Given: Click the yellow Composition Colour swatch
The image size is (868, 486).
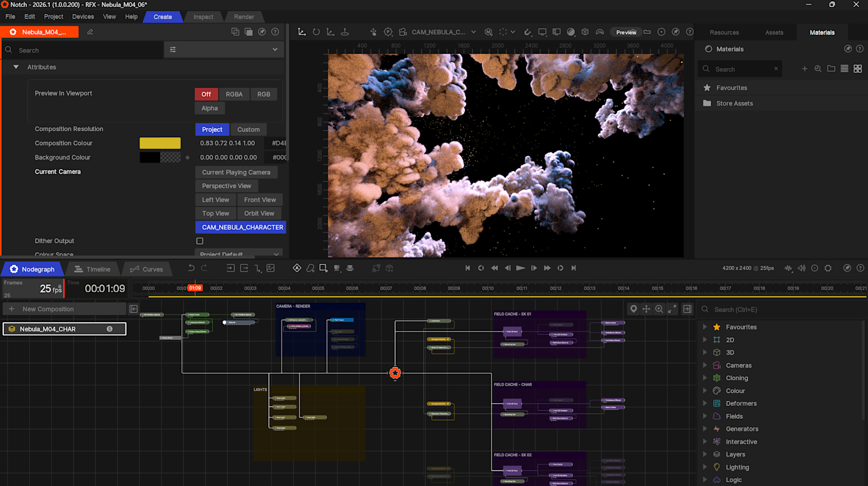Looking at the screenshot, I should click(160, 143).
